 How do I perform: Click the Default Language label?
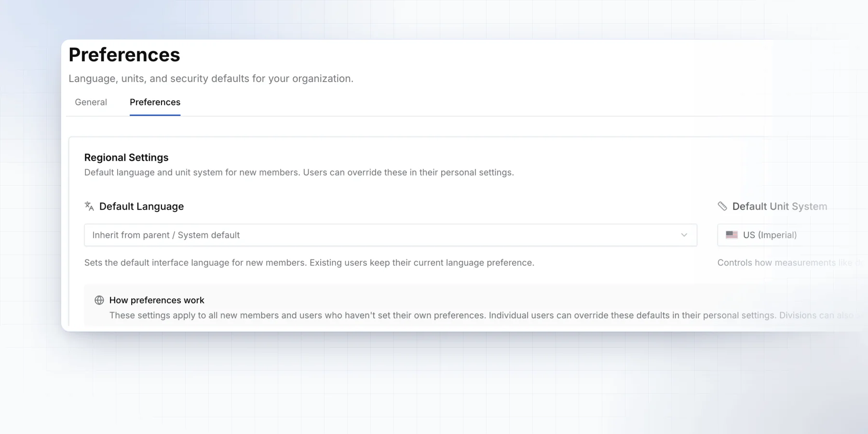[x=141, y=206]
